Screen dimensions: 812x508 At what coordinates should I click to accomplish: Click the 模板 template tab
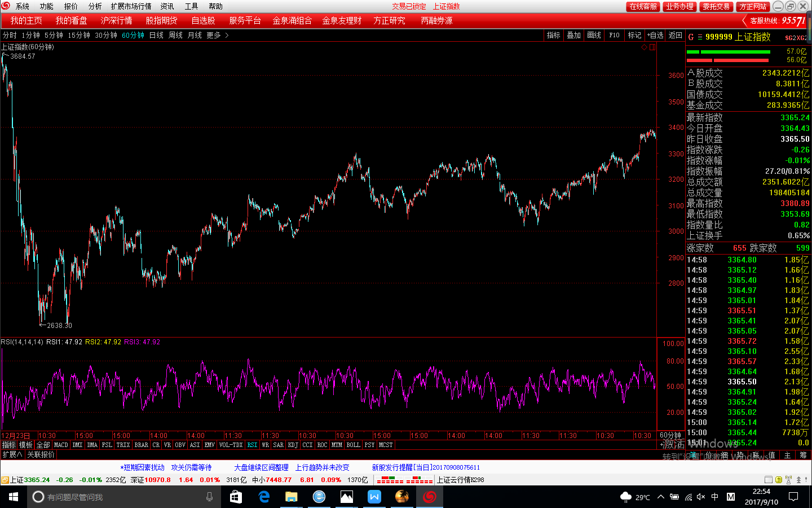pyautogui.click(x=26, y=445)
